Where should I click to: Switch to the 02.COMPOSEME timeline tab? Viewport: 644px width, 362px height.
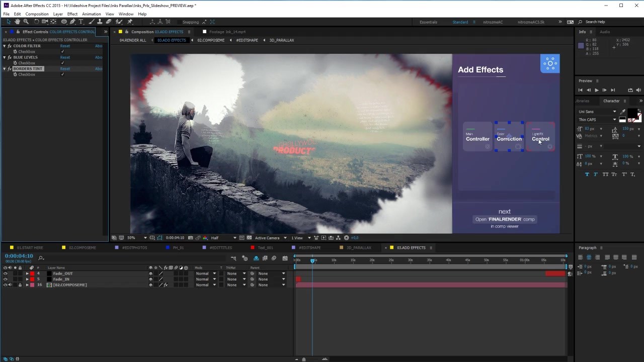tap(83, 248)
